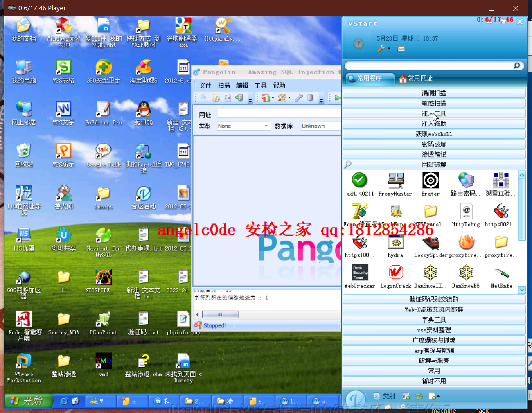Expand the 暂时不用 category
The image size is (532, 413).
434,381
